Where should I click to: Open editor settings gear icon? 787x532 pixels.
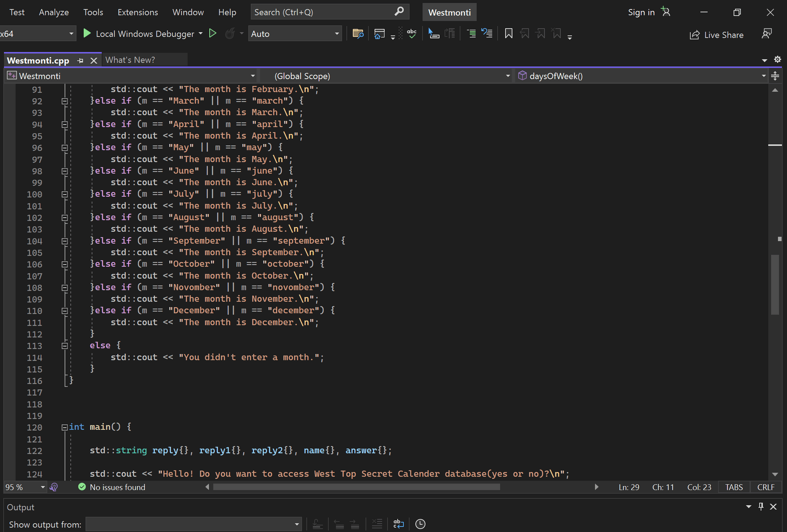pos(778,59)
